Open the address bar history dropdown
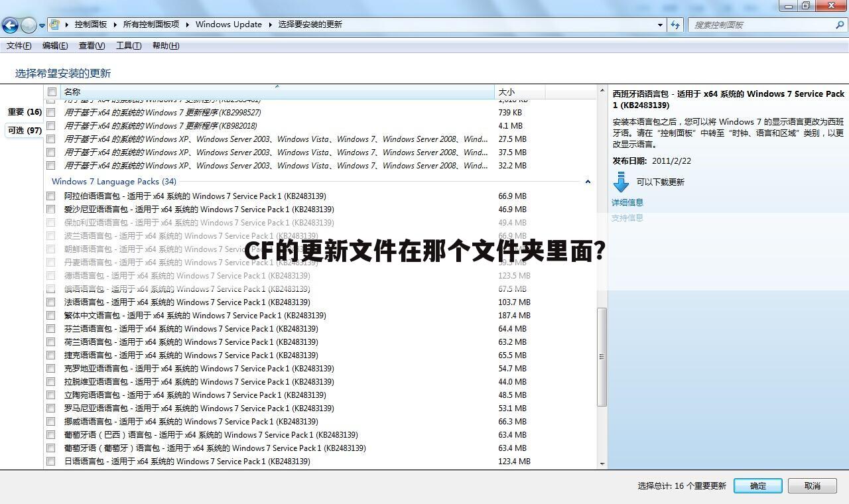849x504 pixels. click(660, 25)
